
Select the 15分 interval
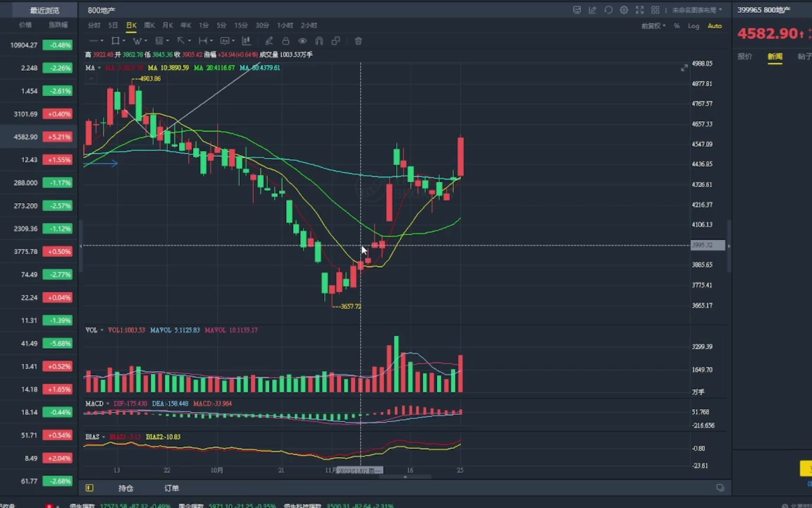(241, 25)
